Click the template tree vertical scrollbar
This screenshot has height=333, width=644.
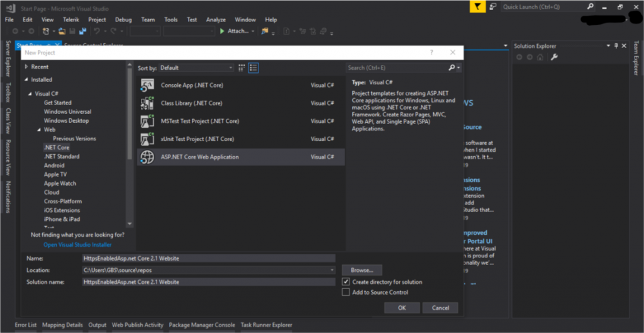coord(130,144)
